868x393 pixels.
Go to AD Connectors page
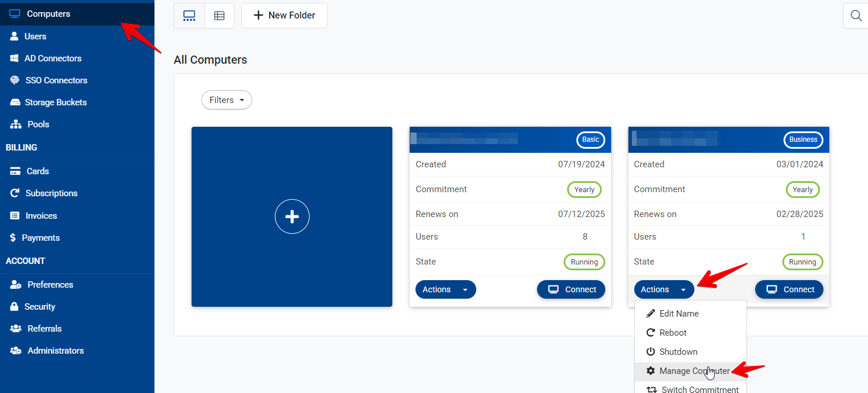tap(53, 58)
